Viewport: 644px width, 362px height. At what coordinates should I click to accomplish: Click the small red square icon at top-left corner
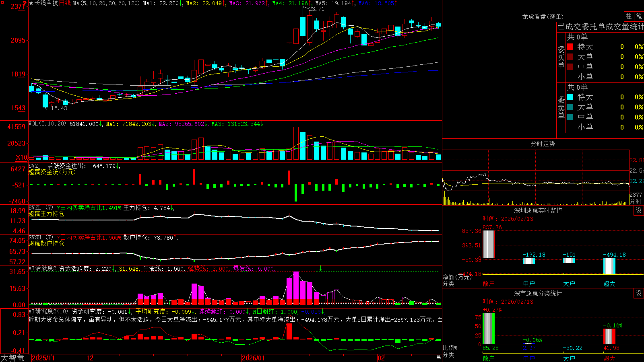[2, 2]
